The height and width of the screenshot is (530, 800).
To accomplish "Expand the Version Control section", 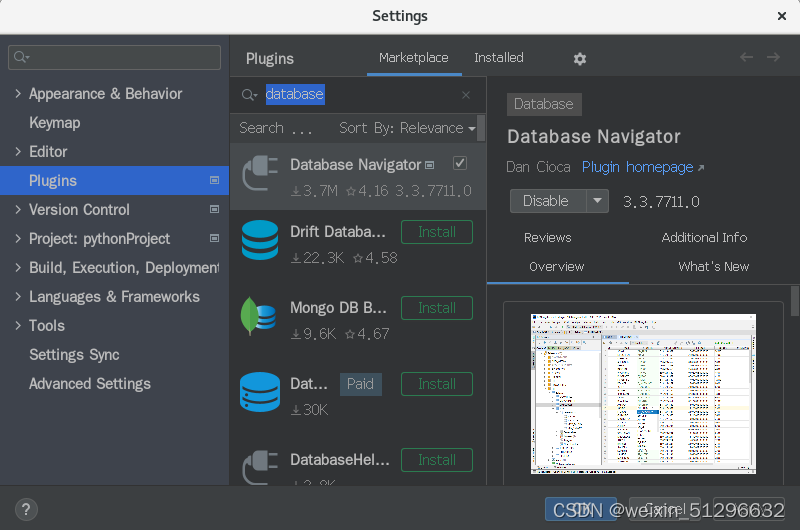I will click(x=18, y=209).
